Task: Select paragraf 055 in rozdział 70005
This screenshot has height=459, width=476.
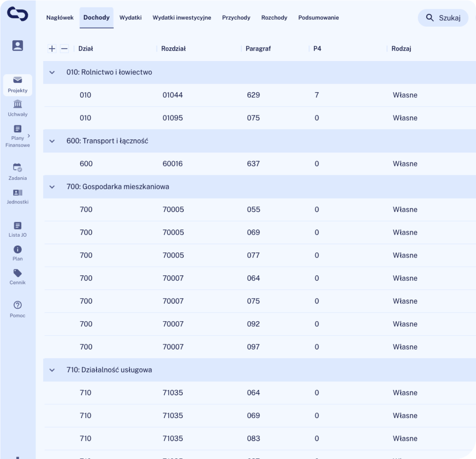Action: 253,209
